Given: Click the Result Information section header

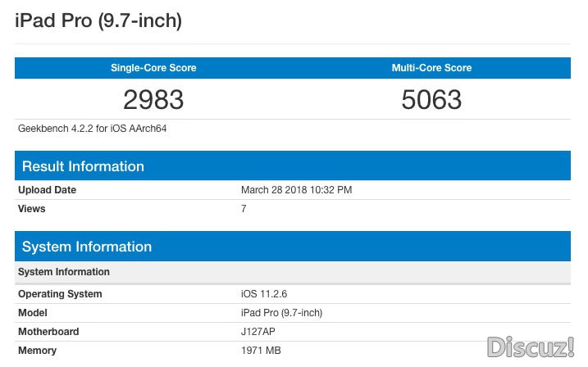Looking at the screenshot, I should [x=83, y=166].
